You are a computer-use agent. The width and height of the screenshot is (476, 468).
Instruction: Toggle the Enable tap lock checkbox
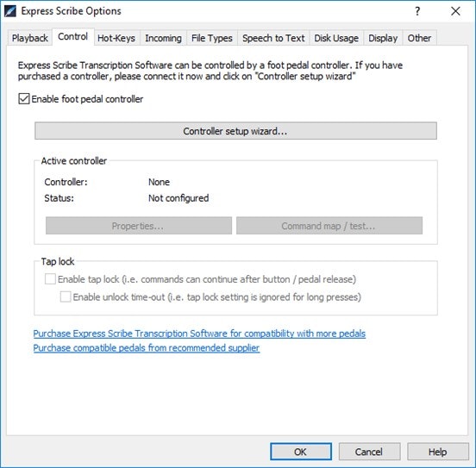click(50, 279)
